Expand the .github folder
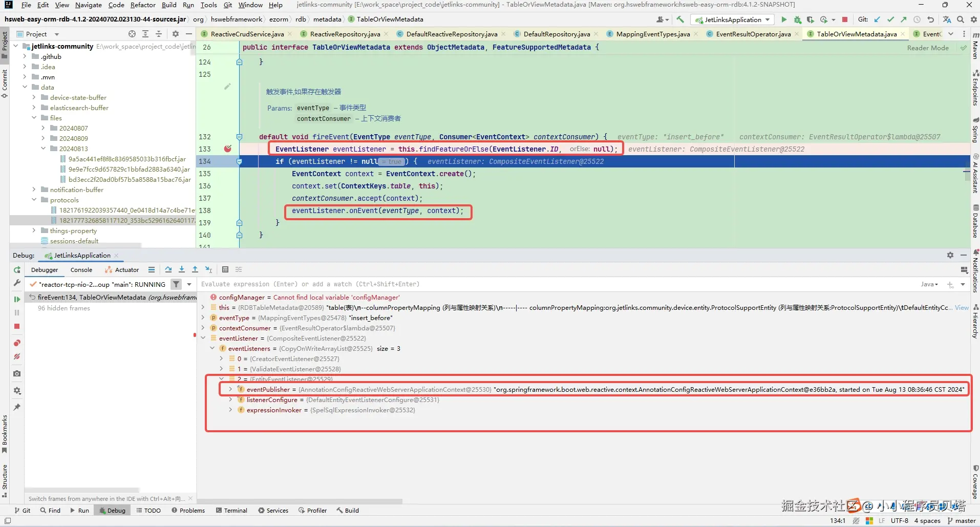This screenshot has height=527, width=980. click(x=25, y=56)
